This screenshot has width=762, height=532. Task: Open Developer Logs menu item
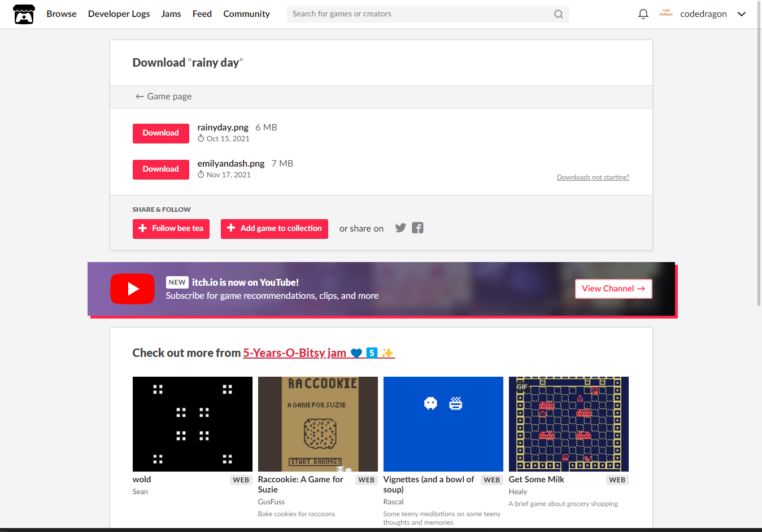click(x=119, y=14)
